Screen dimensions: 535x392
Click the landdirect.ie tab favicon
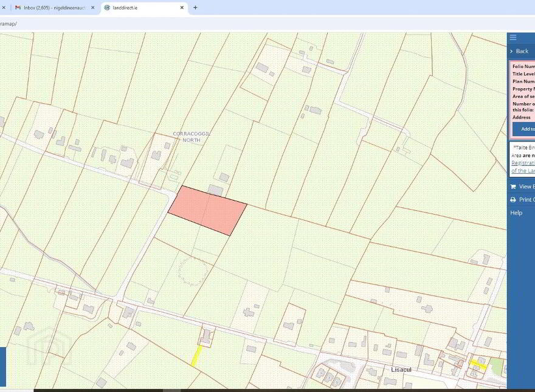(107, 7)
